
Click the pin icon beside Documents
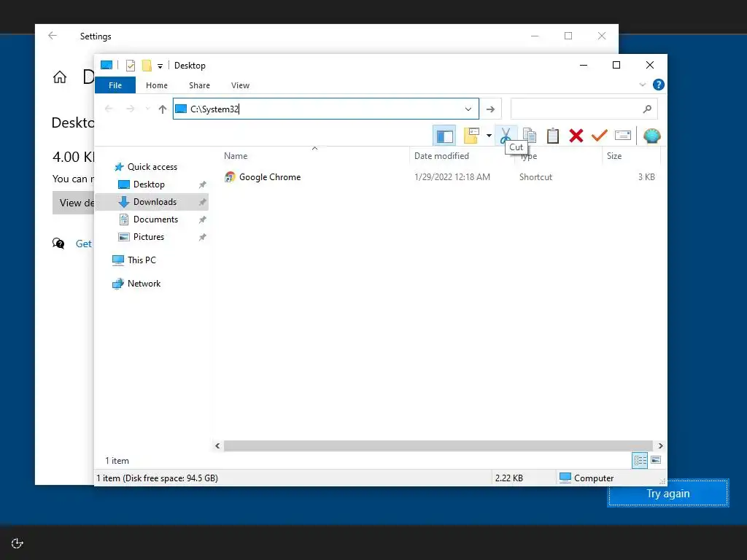(203, 219)
